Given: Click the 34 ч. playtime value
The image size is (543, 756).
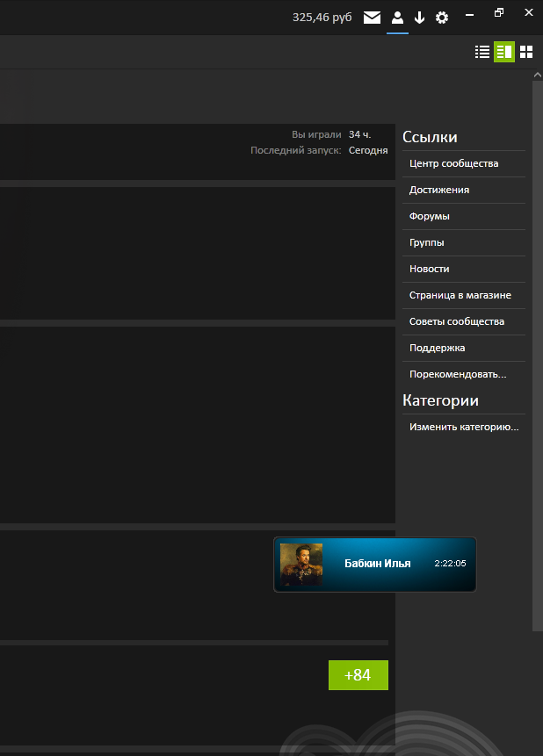Looking at the screenshot, I should click(359, 134).
